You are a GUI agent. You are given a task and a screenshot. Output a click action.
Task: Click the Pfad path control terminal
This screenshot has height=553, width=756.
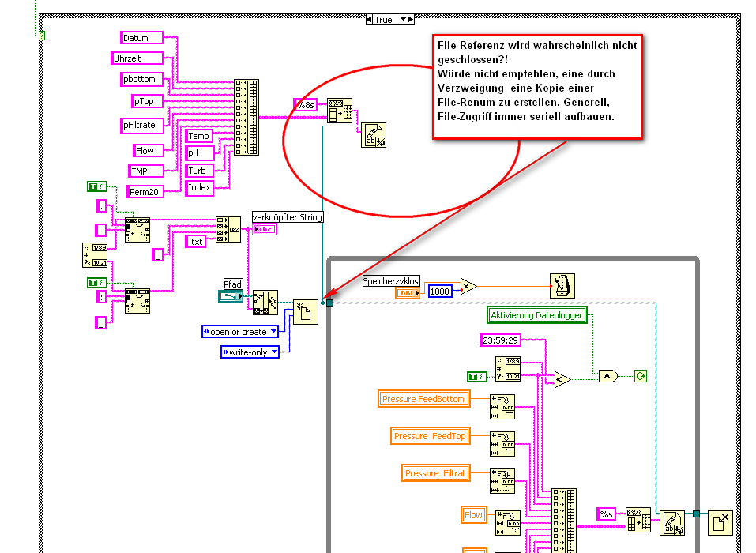click(x=231, y=296)
